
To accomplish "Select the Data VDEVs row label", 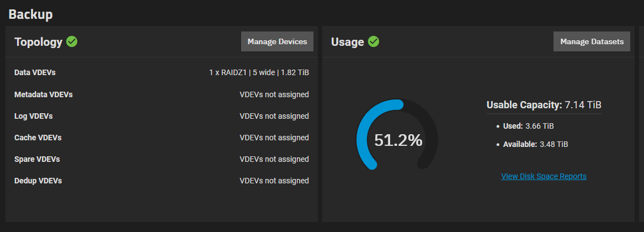I will point(35,72).
